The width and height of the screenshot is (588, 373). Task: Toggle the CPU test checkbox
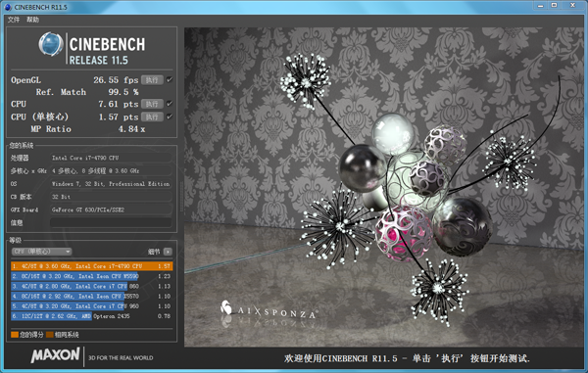(170, 104)
